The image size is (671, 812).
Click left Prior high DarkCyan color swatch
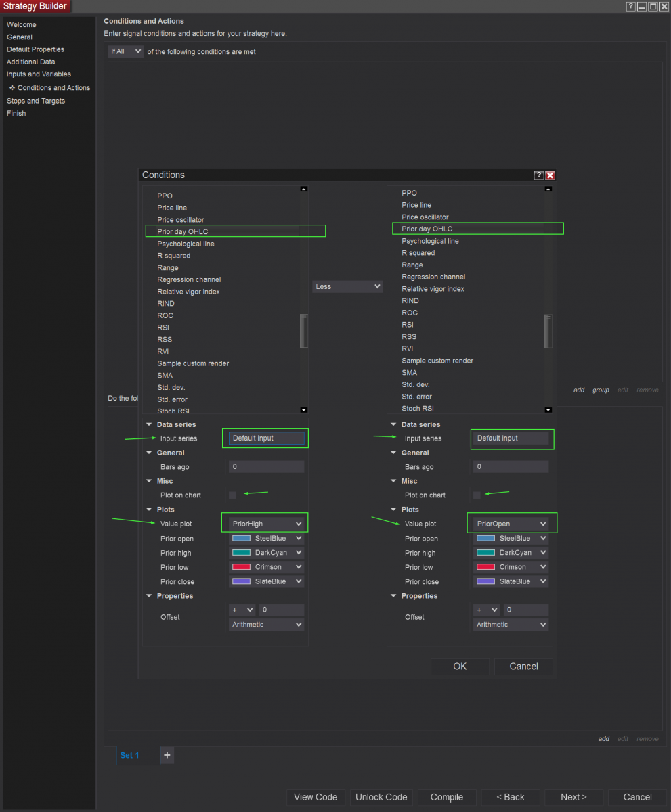[241, 553]
